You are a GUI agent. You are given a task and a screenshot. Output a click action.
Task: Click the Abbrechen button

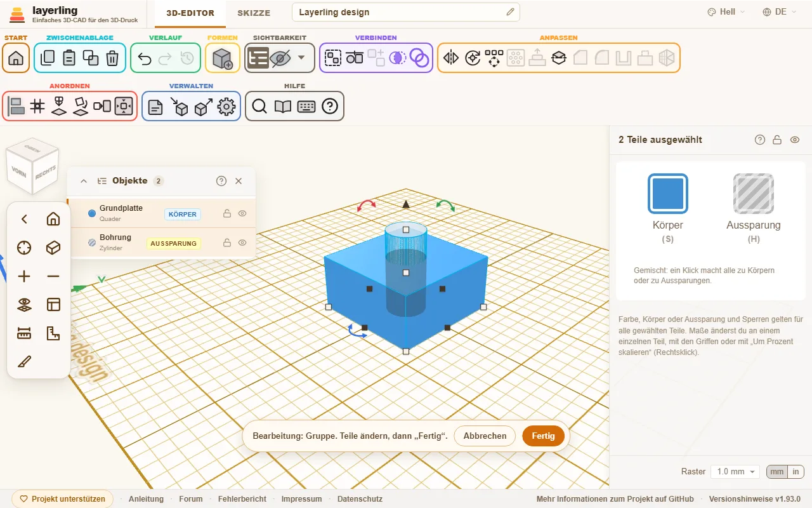(x=485, y=436)
